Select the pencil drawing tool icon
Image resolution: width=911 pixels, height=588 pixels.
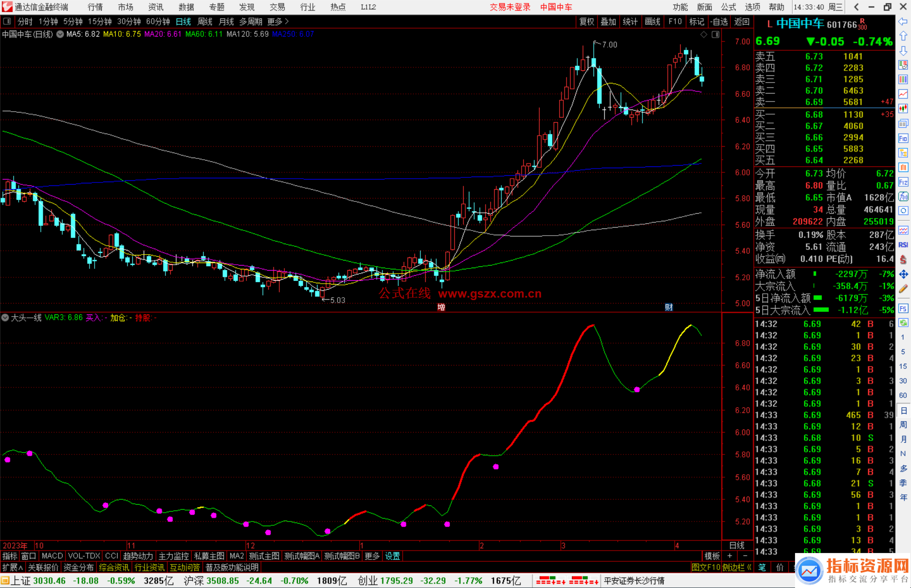tap(903, 289)
